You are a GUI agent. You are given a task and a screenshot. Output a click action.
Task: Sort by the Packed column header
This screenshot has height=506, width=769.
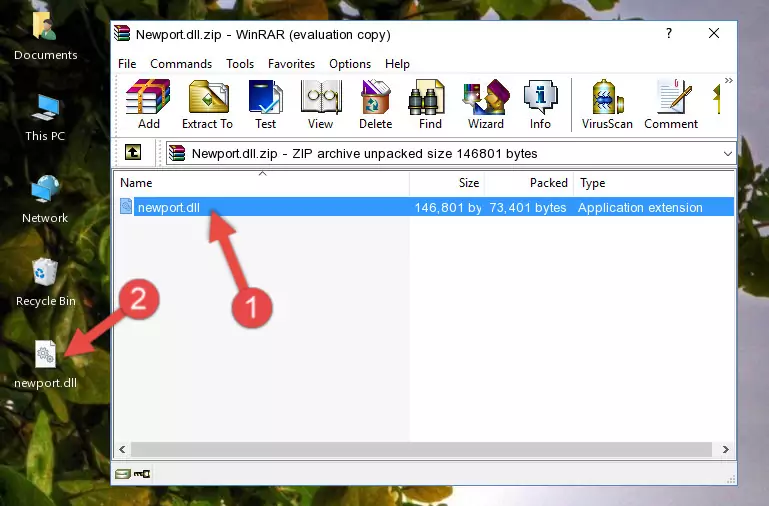[x=529, y=183]
